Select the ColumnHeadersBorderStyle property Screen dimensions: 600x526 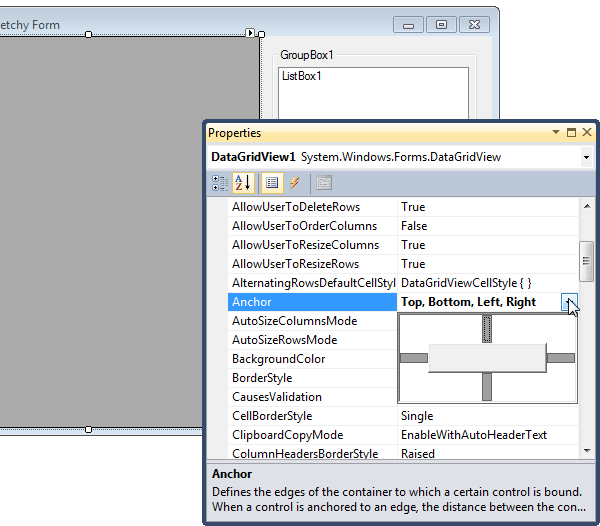(x=312, y=453)
